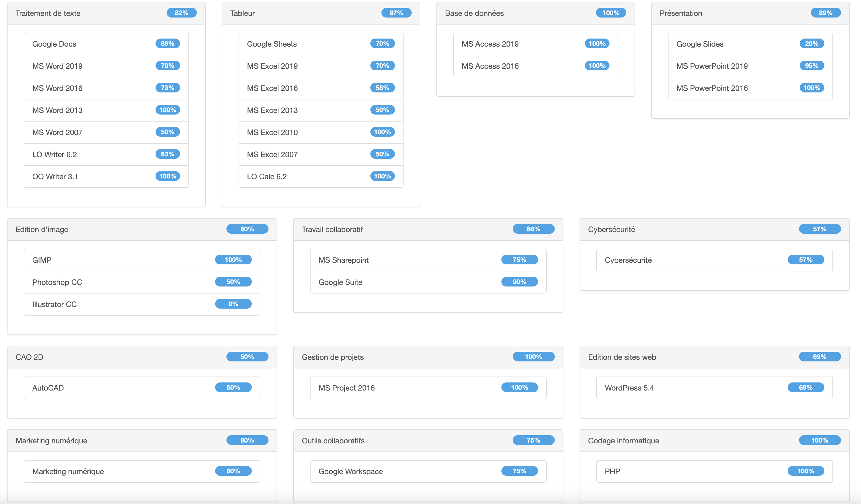Click the 50% badge for Photoshop CC
Viewport: 861px width, 504px height.
(x=233, y=282)
